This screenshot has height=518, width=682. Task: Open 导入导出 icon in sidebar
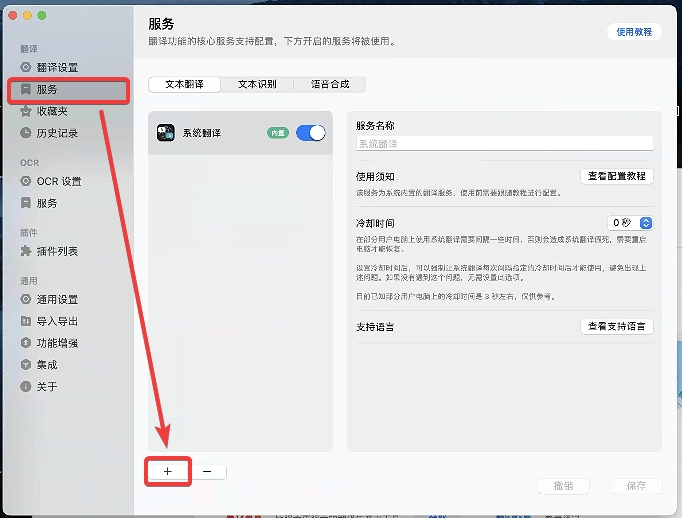coord(26,321)
